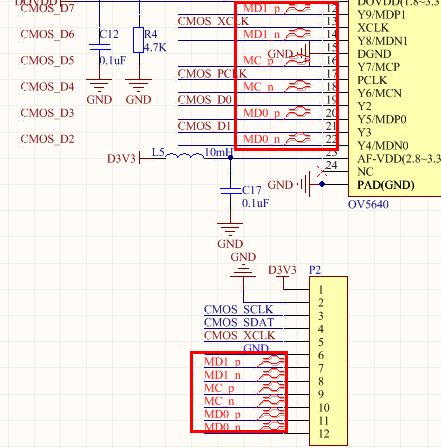
Task: Click inductor L5 coil symbol
Action: (185, 155)
